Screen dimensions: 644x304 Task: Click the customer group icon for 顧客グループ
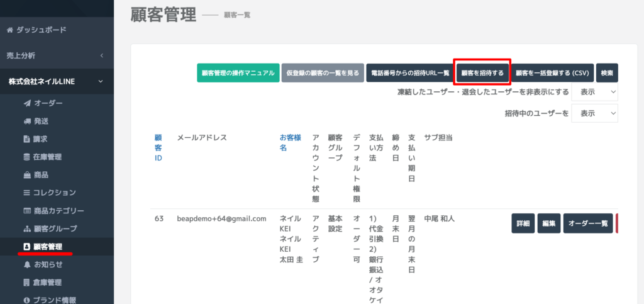[x=26, y=228]
